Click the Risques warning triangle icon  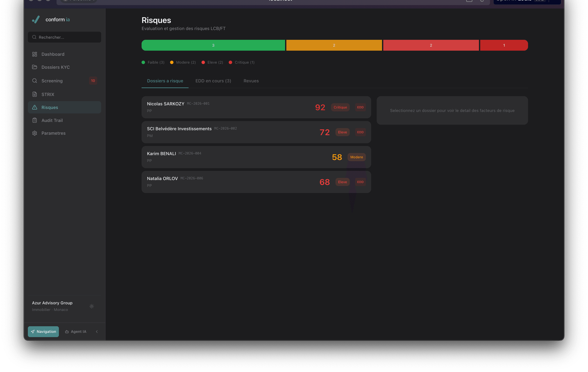click(34, 107)
